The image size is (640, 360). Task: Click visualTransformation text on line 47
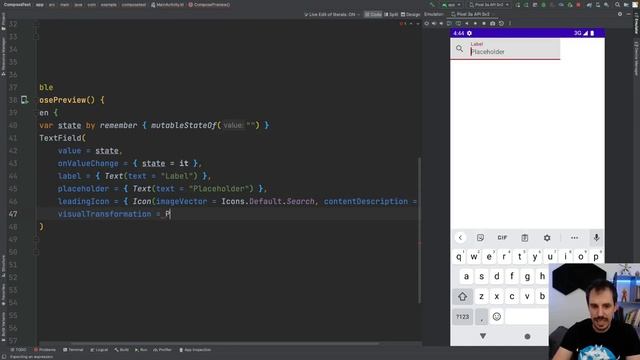pos(104,214)
